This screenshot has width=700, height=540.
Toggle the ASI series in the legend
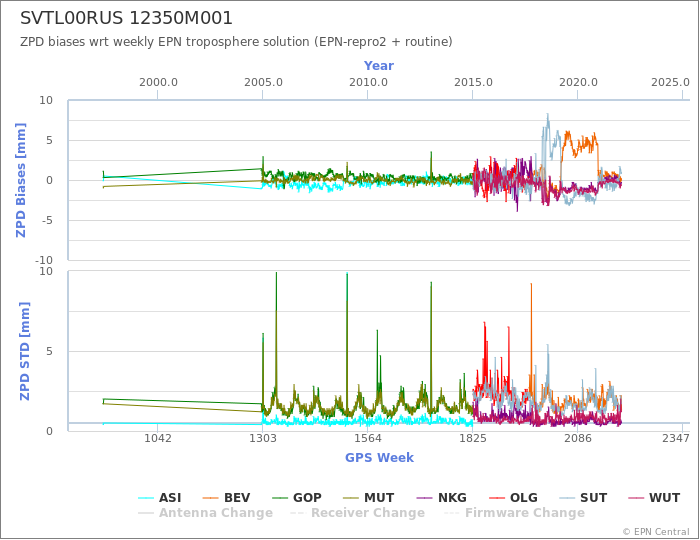[x=160, y=498]
